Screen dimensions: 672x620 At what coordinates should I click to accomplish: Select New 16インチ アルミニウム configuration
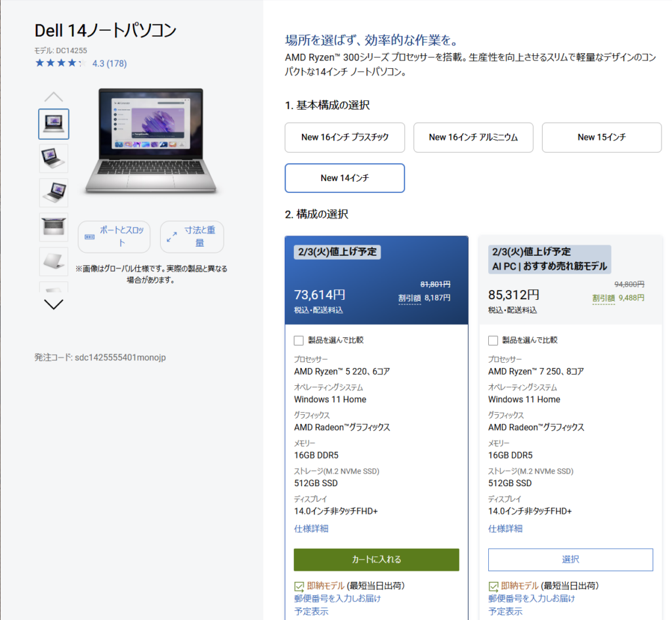click(x=473, y=137)
